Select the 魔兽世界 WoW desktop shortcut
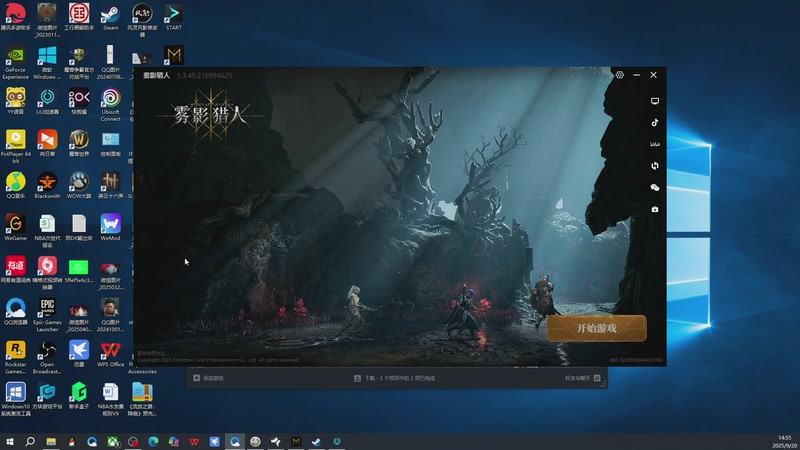The height and width of the screenshot is (450, 800). click(x=79, y=143)
